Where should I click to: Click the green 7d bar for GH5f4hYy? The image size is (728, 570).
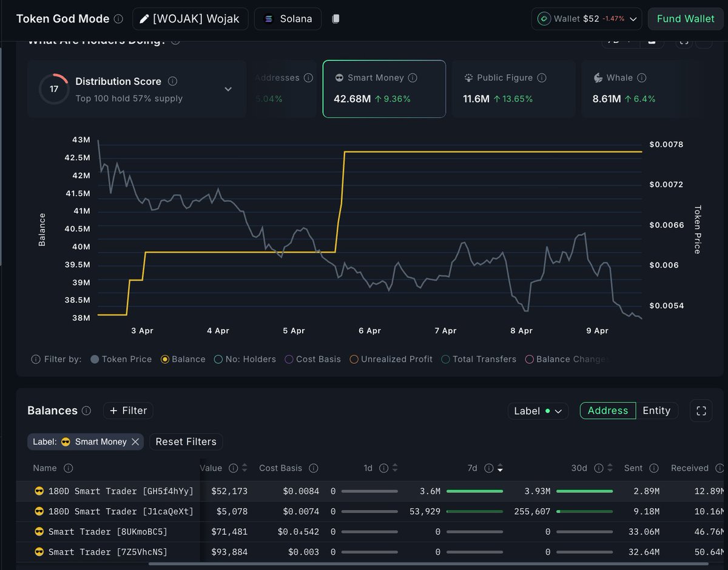(474, 491)
